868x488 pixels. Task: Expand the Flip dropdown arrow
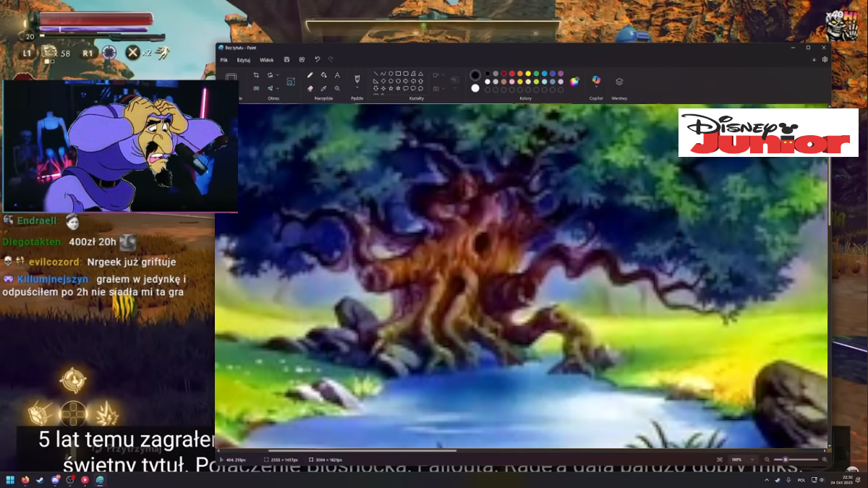pyautogui.click(x=278, y=88)
